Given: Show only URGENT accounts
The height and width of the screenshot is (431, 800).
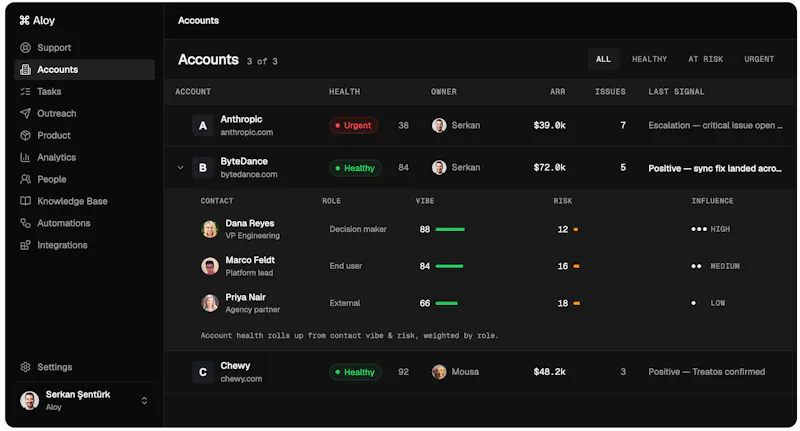Looking at the screenshot, I should click(x=759, y=59).
